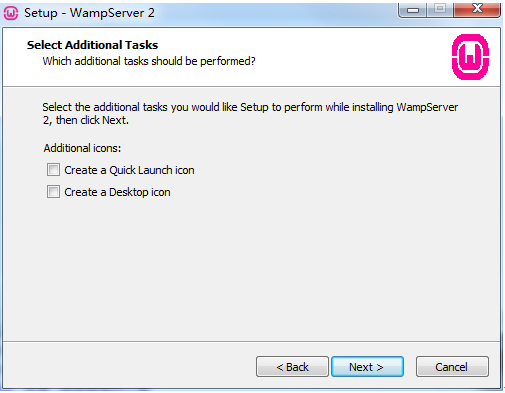The image size is (505, 393).
Task: Close the WampServer Setup window
Action: click(477, 9)
